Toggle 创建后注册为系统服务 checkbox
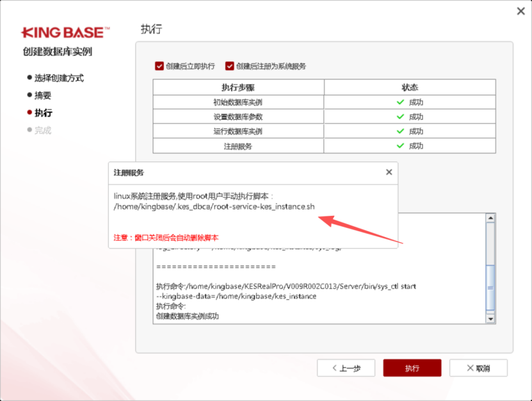 click(230, 66)
